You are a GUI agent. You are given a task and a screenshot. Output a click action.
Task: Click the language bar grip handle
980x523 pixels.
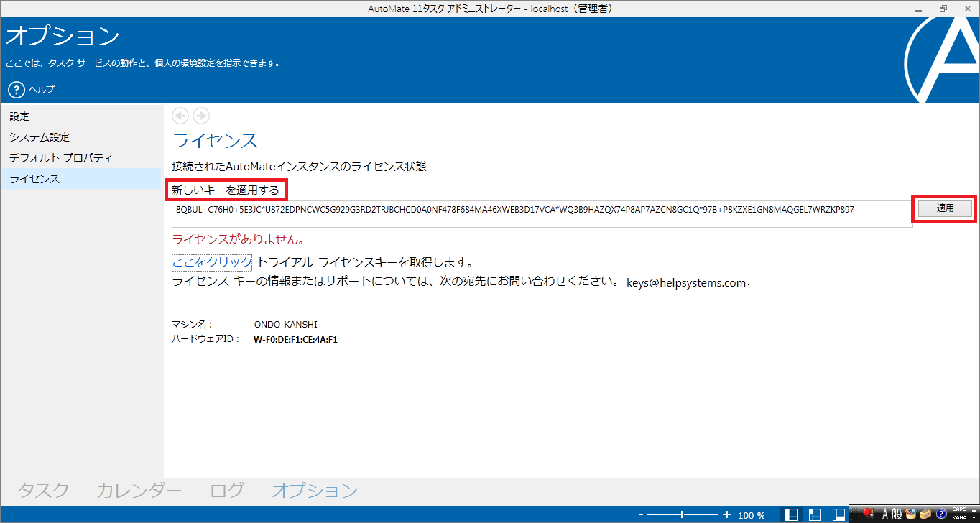[x=855, y=514]
